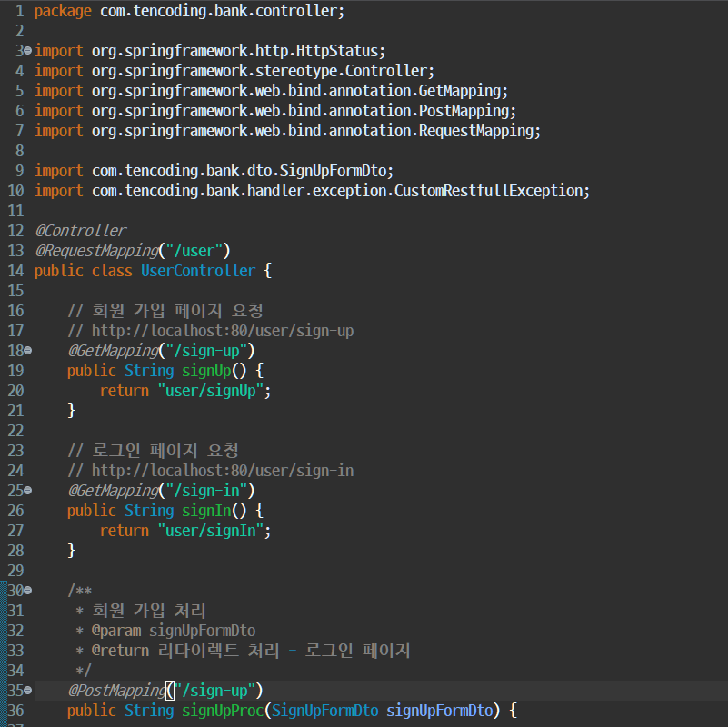Click the UserController class name
Screen dimensions: 728x727
point(198,271)
